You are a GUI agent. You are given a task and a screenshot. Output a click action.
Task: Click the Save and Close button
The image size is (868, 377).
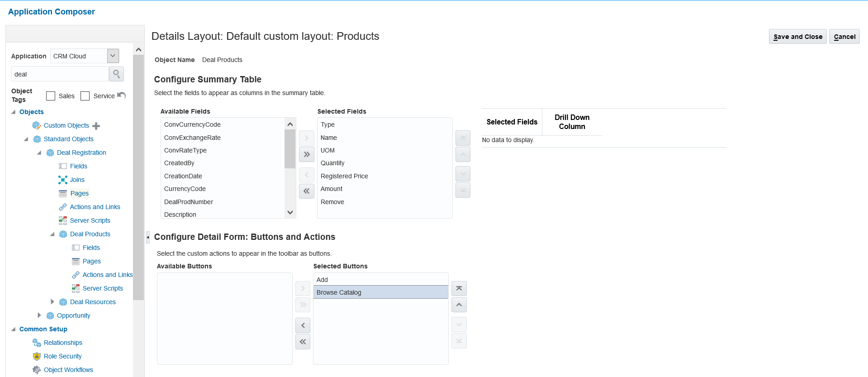(x=797, y=37)
